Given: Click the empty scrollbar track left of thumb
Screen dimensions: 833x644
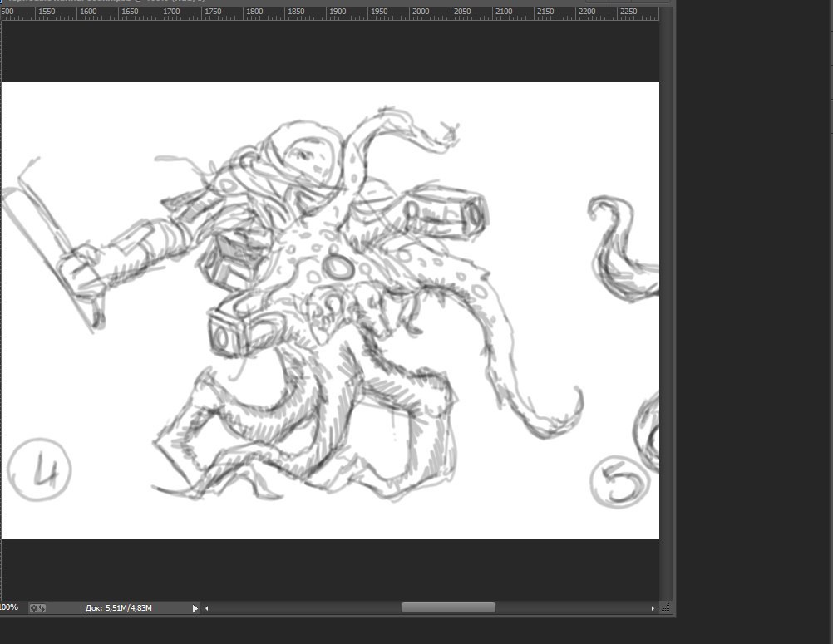Looking at the screenshot, I should coord(303,608).
